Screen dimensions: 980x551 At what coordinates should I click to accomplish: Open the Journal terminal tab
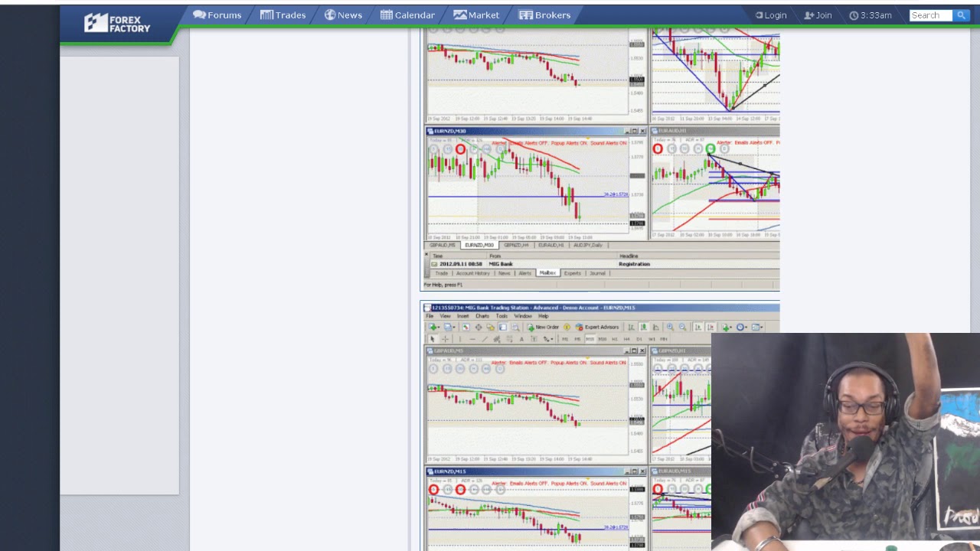pyautogui.click(x=597, y=273)
